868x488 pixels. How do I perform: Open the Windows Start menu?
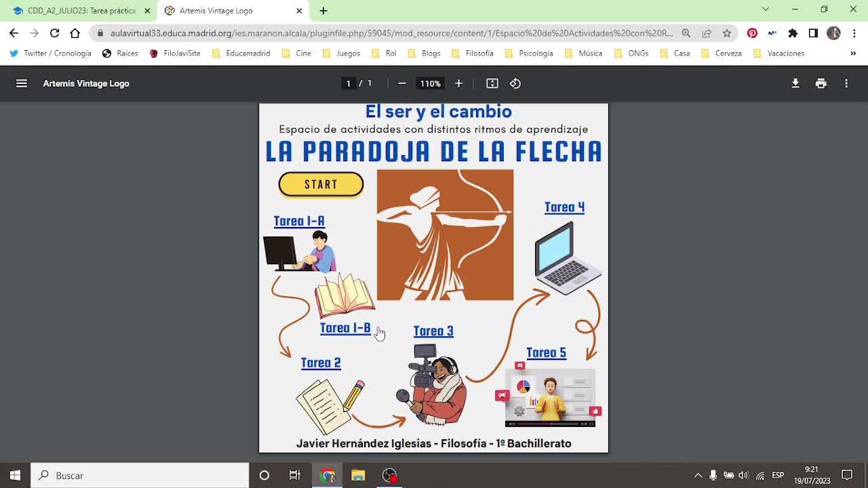click(x=15, y=475)
